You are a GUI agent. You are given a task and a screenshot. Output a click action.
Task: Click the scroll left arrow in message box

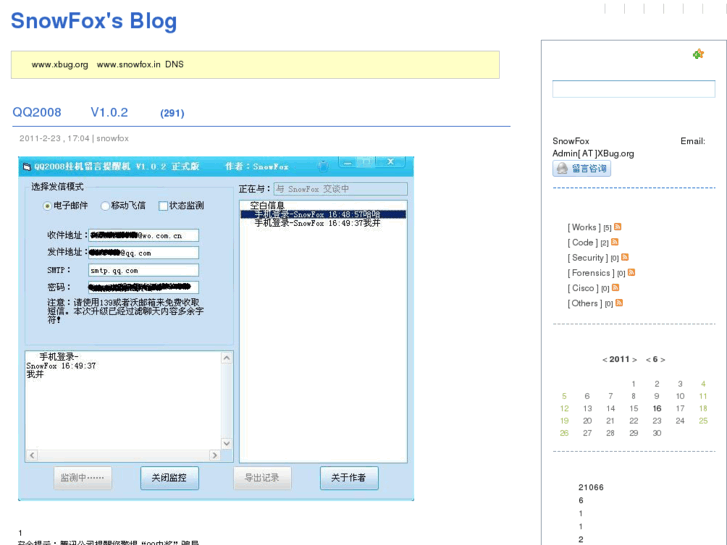(32, 455)
